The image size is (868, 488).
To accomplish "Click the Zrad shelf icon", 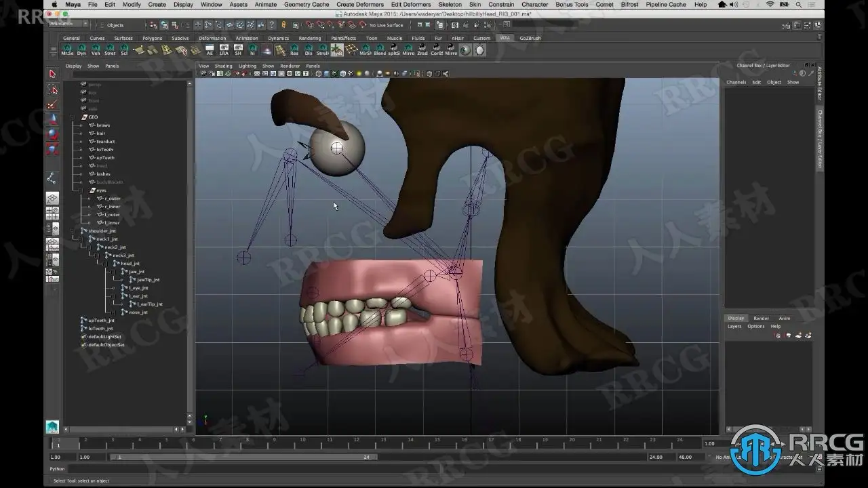I will 422,50.
